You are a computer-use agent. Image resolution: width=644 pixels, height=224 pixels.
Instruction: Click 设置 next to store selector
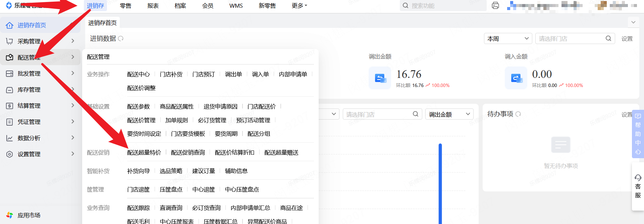pos(627,39)
